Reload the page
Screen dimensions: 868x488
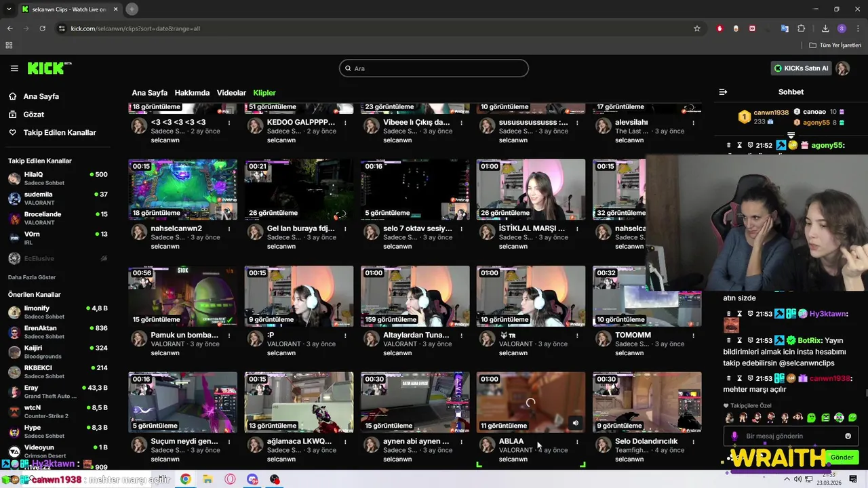[42, 28]
